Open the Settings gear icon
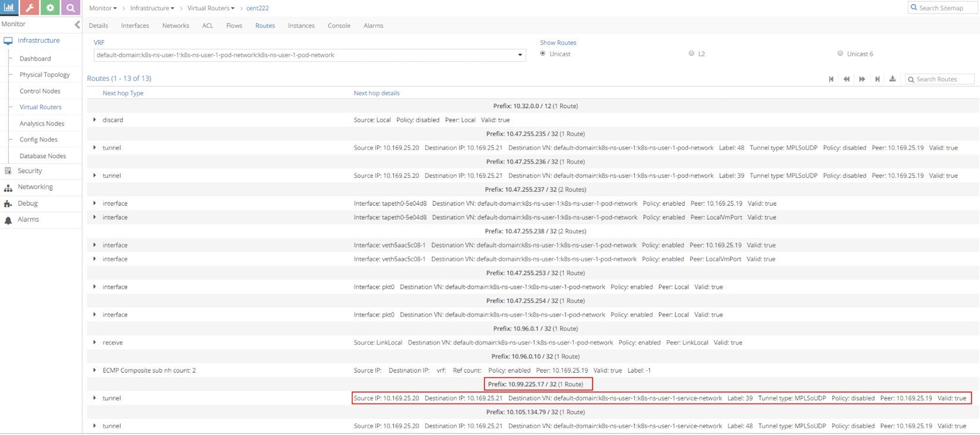This screenshot has width=980, height=435. [50, 8]
